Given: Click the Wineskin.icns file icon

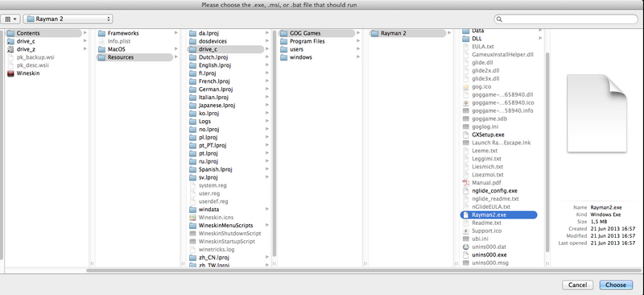Looking at the screenshot, I should [x=192, y=218].
